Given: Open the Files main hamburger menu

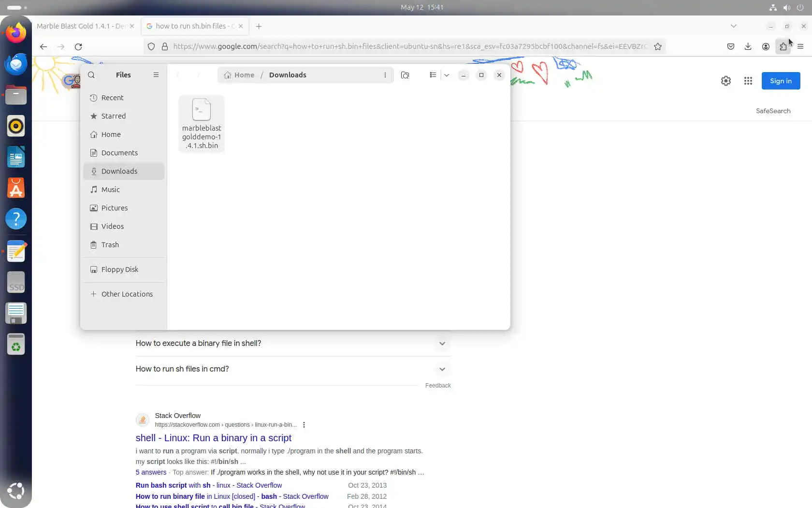Looking at the screenshot, I should pos(156,75).
